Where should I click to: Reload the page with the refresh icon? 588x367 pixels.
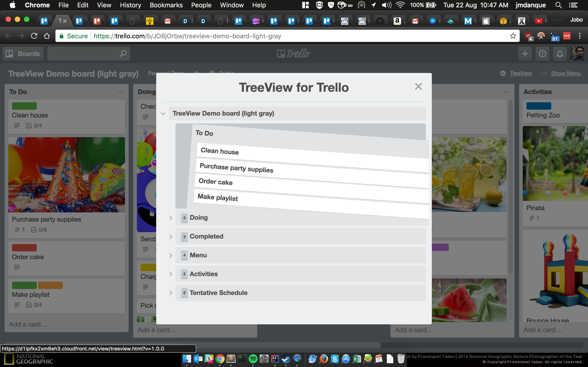pyautogui.click(x=34, y=36)
